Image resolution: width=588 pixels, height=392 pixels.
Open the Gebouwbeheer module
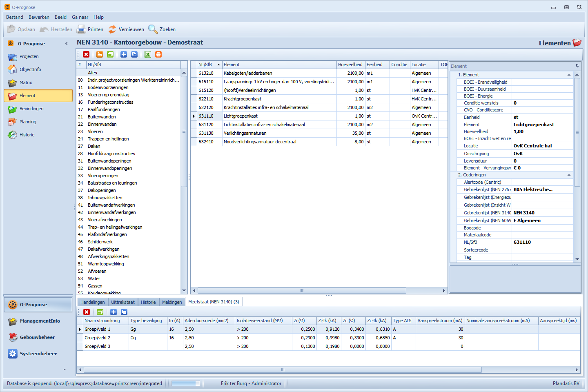click(x=37, y=337)
